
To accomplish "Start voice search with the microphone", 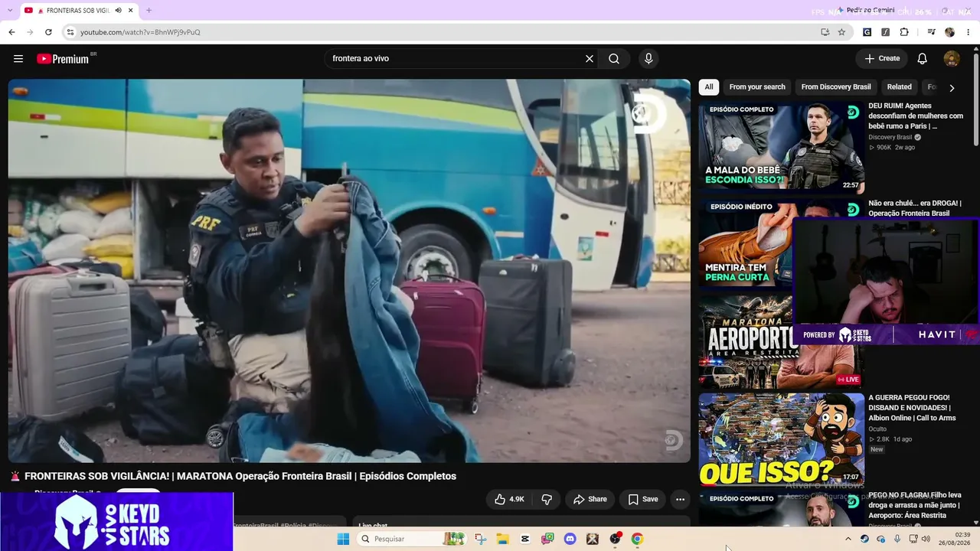I will (x=648, y=59).
